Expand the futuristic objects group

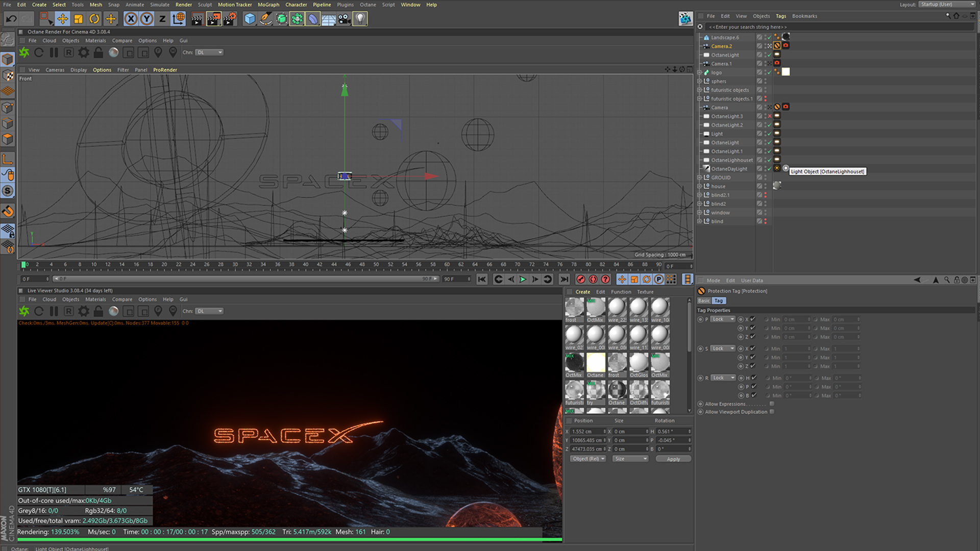[x=700, y=90]
